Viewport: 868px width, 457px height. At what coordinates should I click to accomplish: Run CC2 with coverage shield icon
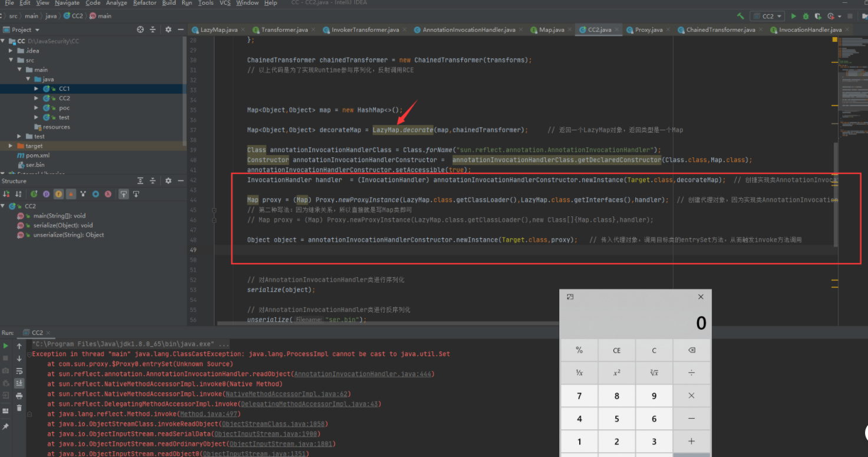tap(819, 16)
